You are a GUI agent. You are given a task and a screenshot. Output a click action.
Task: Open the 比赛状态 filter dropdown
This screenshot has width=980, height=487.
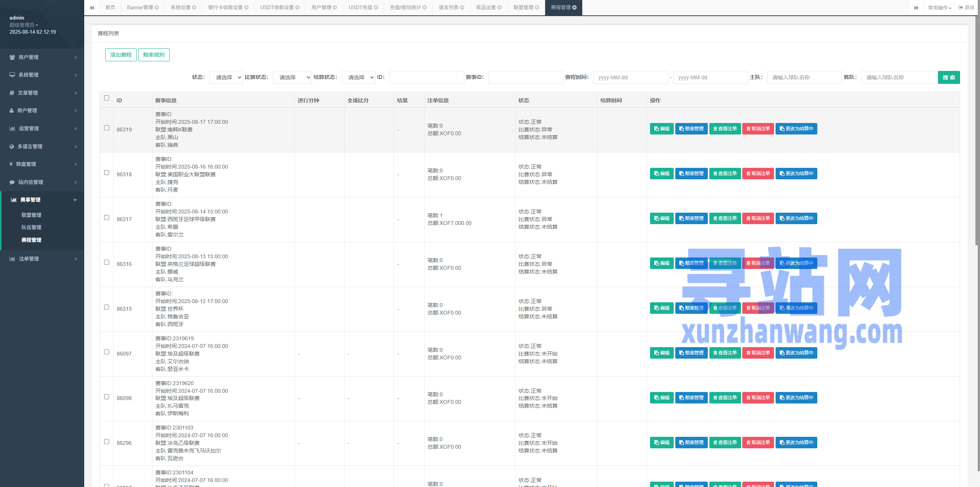[x=292, y=77]
